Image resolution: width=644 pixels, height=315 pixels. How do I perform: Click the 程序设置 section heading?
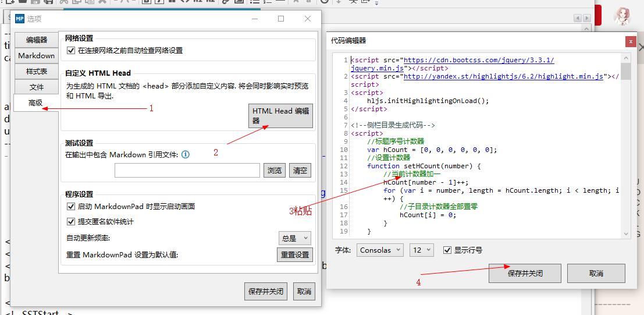pyautogui.click(x=79, y=194)
